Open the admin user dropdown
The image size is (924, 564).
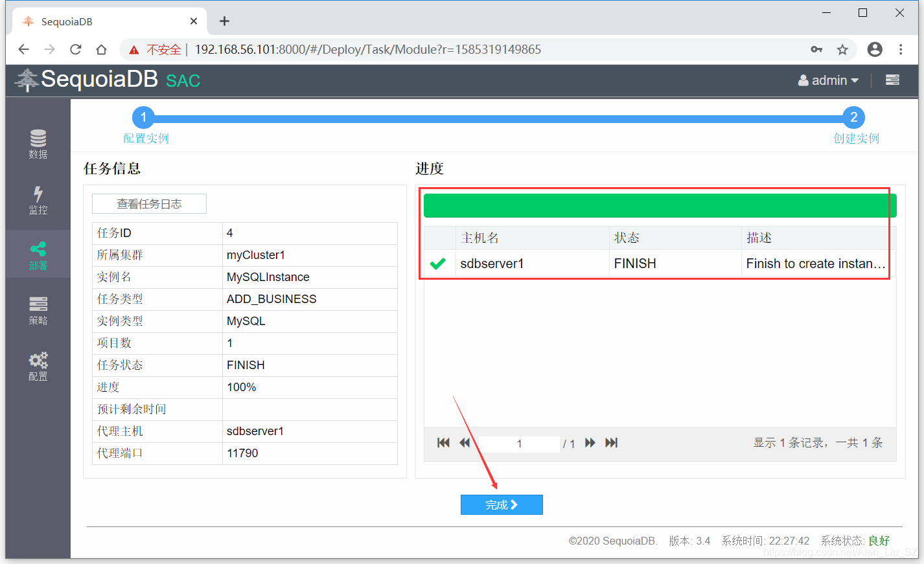click(x=828, y=80)
